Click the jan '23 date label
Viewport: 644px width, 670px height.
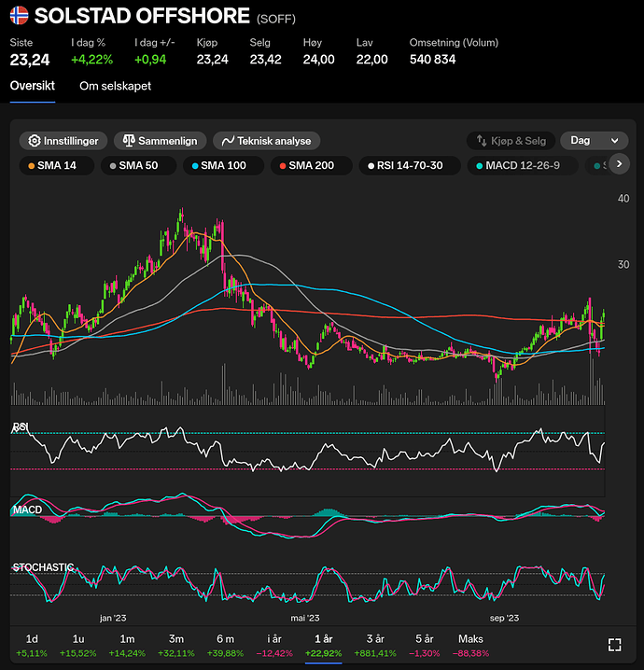click(x=113, y=618)
